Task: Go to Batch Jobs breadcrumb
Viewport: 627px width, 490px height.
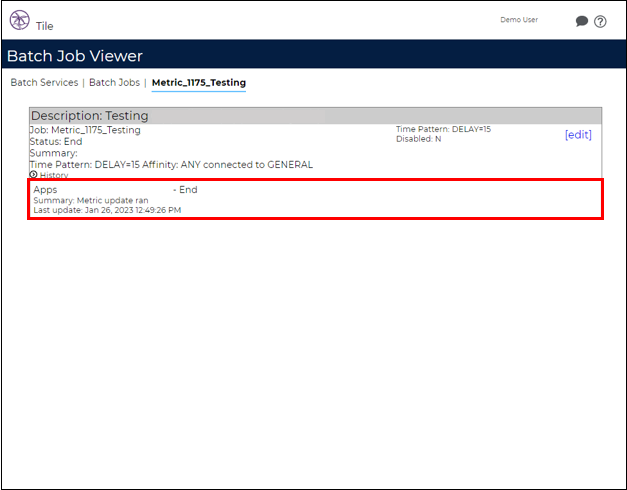Action: coord(114,82)
